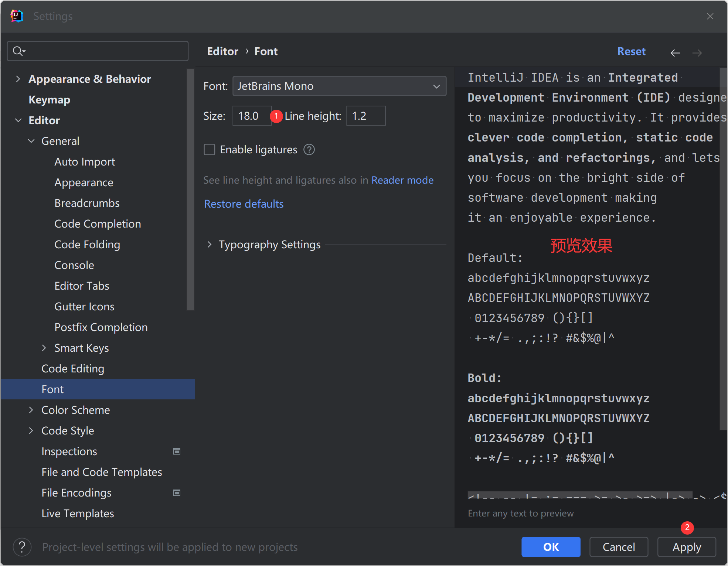Click the Reset link
728x566 pixels.
pyautogui.click(x=631, y=51)
